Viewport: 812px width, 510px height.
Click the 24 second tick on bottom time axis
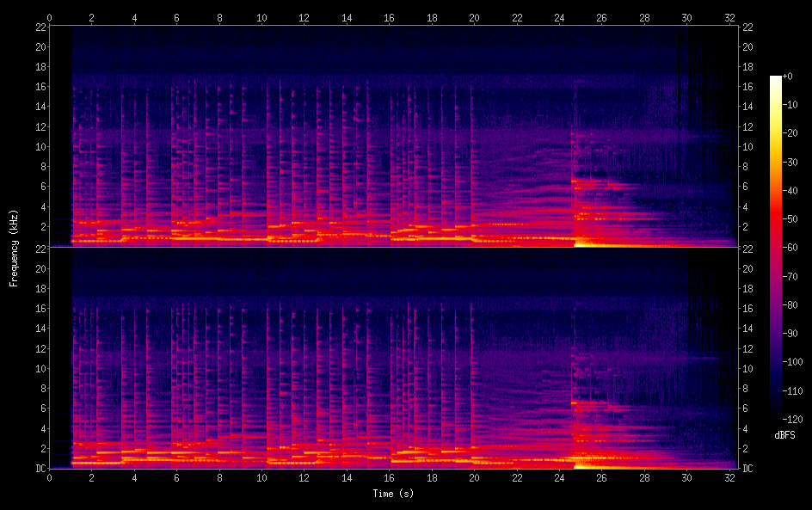pyautogui.click(x=558, y=477)
